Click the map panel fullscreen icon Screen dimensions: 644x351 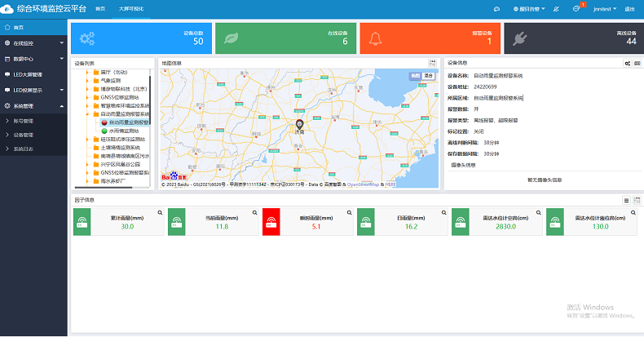pos(433,63)
